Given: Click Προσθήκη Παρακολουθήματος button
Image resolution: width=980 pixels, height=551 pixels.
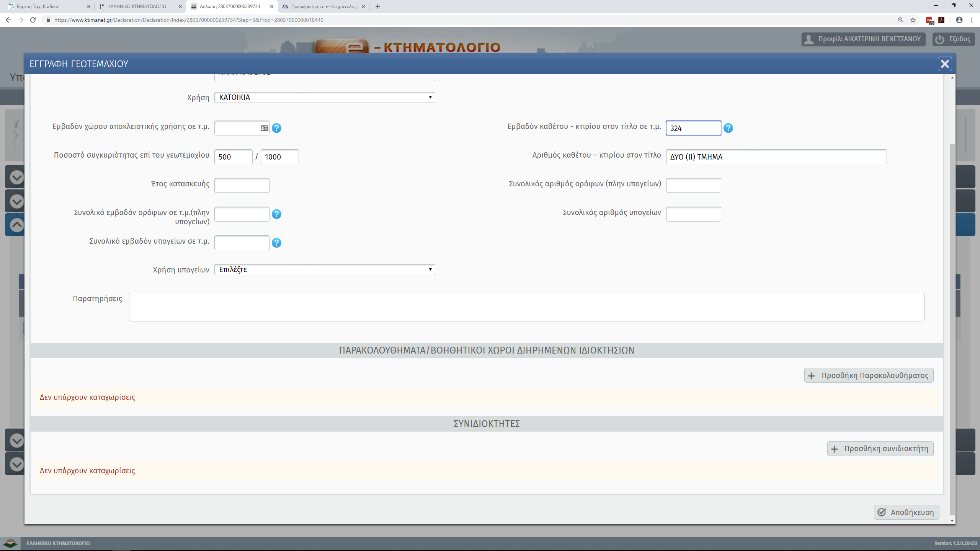Looking at the screenshot, I should click(869, 375).
